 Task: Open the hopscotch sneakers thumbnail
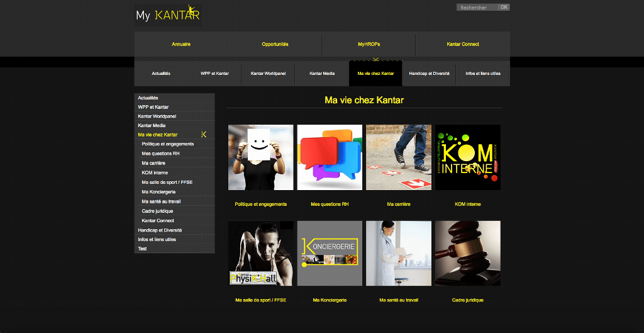click(x=399, y=157)
